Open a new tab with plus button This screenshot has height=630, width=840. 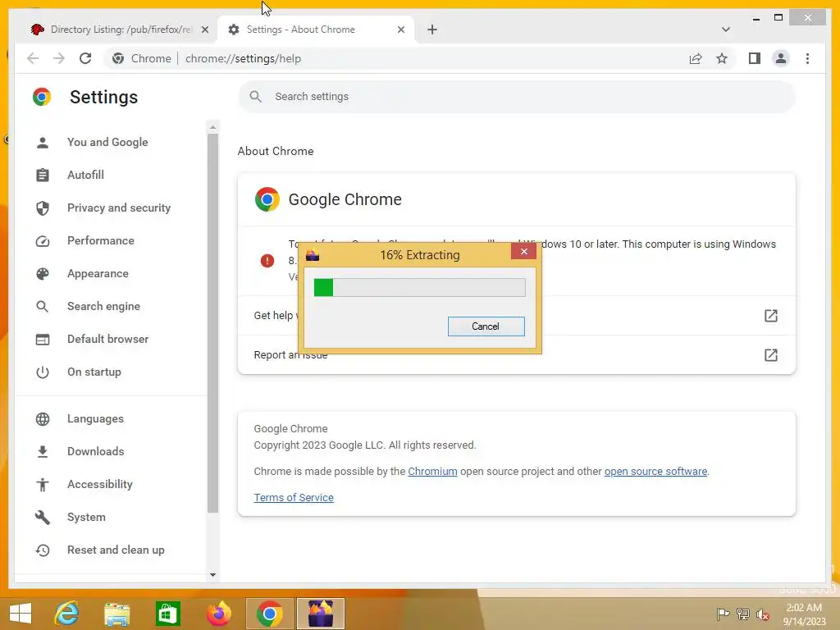coord(432,30)
